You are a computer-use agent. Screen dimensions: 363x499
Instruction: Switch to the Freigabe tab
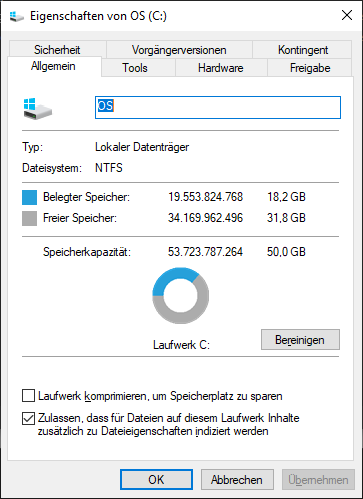(x=310, y=68)
